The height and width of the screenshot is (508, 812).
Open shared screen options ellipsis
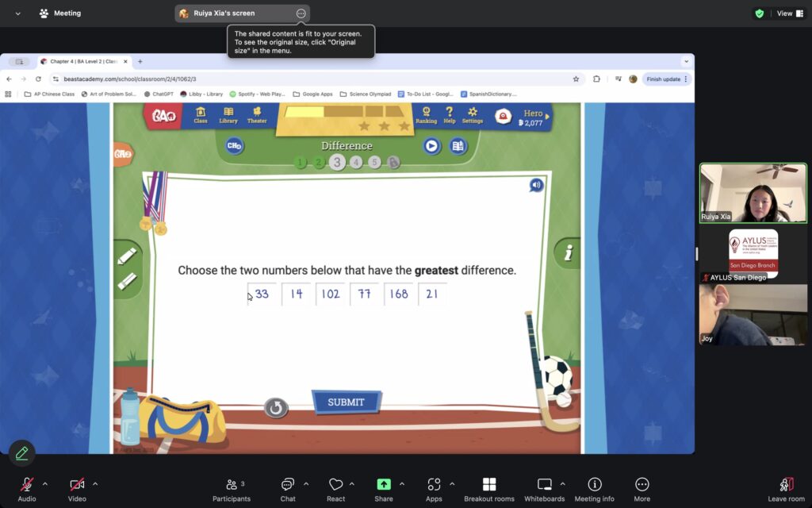[x=301, y=13]
